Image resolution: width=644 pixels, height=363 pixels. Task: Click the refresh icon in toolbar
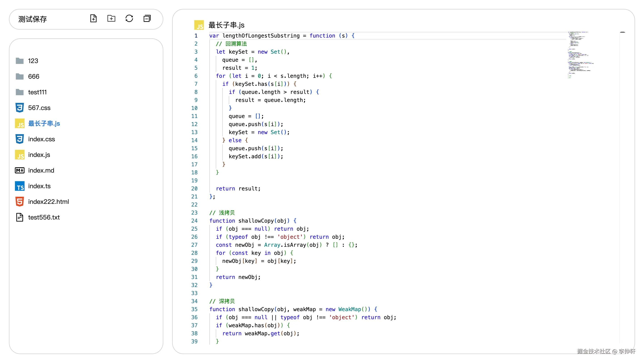pyautogui.click(x=129, y=19)
